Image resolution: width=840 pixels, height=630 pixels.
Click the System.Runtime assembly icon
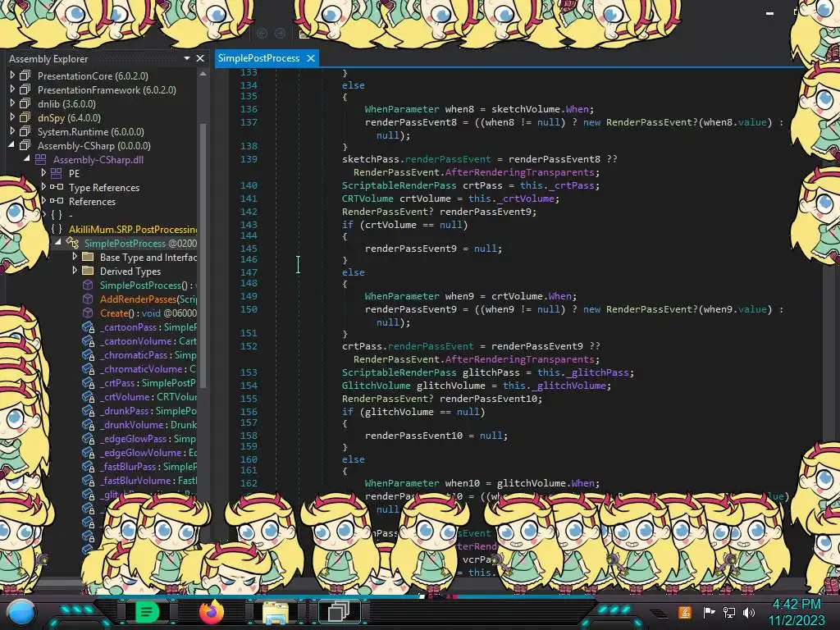click(25, 131)
